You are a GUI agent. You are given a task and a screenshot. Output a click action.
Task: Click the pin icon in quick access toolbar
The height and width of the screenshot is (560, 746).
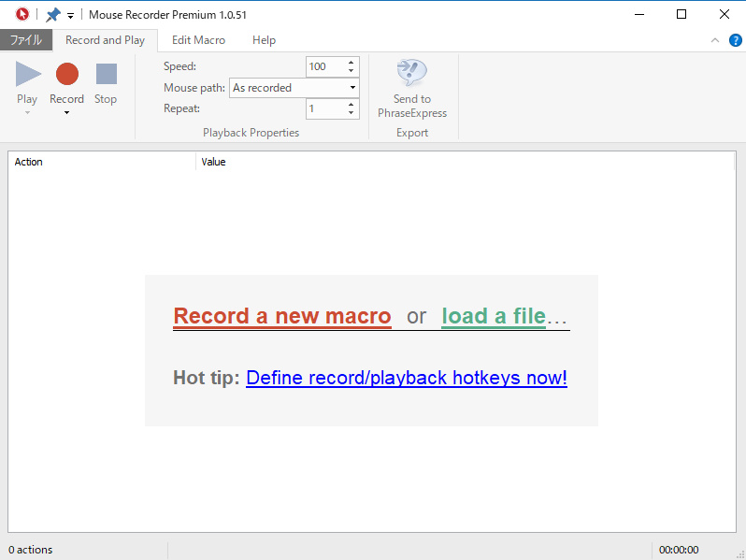coord(52,15)
